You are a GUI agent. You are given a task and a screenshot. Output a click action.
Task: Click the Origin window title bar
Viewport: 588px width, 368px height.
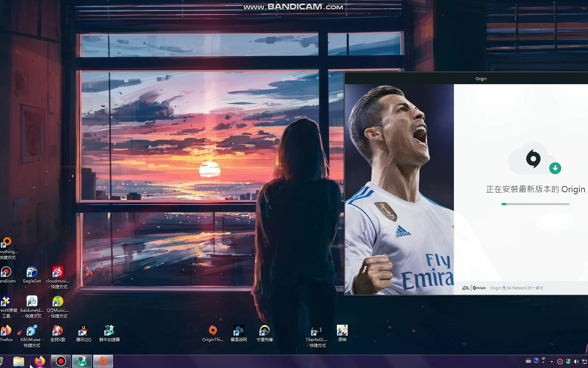pos(466,78)
